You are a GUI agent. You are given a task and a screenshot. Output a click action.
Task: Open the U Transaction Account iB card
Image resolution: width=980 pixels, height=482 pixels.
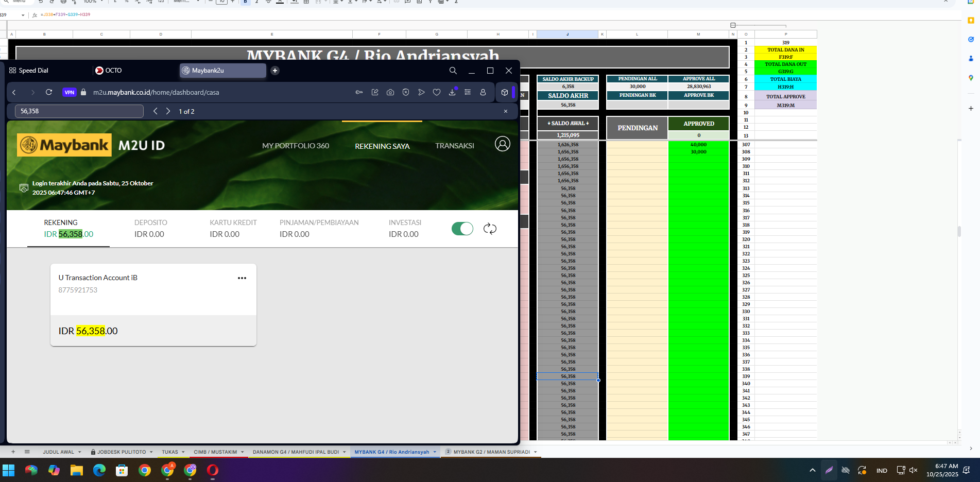tap(153, 305)
